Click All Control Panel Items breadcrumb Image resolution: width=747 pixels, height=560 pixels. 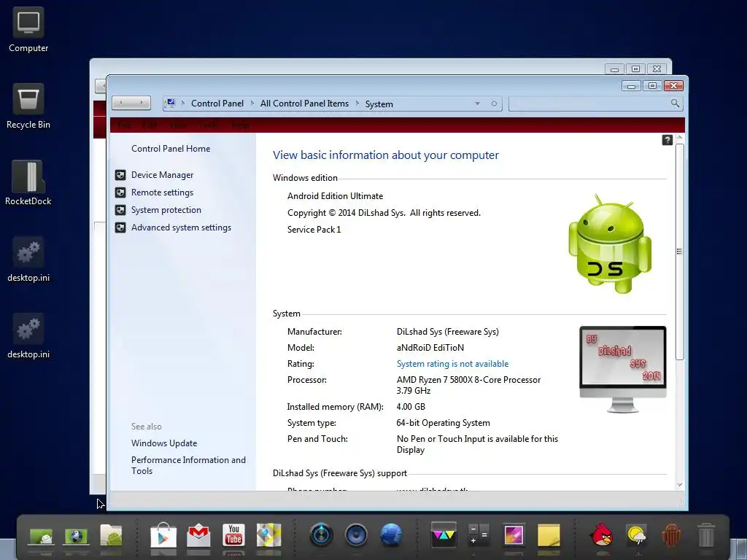point(304,104)
